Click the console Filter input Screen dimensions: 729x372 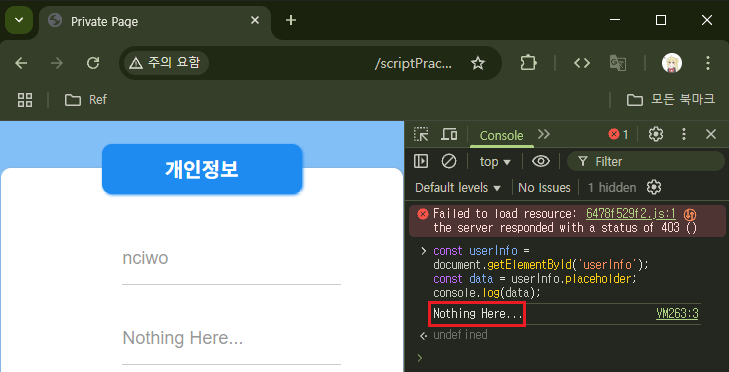tap(646, 161)
